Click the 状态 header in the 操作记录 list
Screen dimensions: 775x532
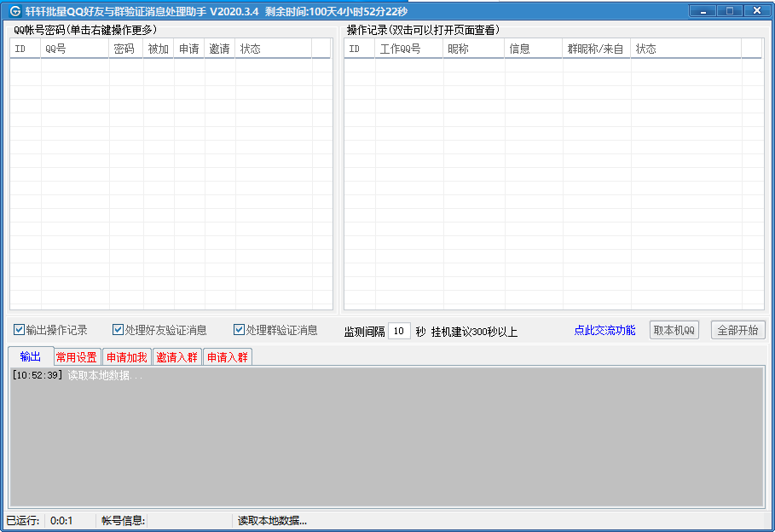[686, 49]
